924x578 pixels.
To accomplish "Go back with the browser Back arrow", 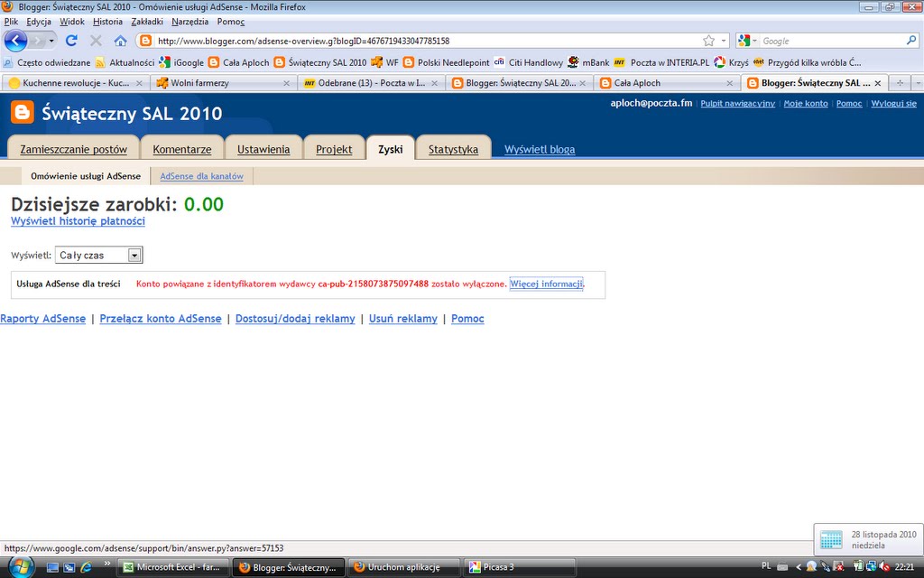I will (16, 41).
